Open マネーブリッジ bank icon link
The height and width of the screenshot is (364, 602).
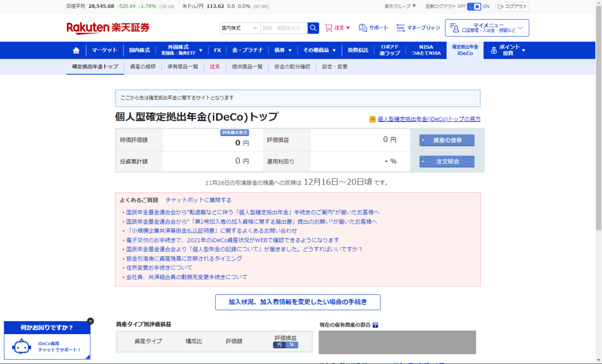pyautogui.click(x=400, y=28)
